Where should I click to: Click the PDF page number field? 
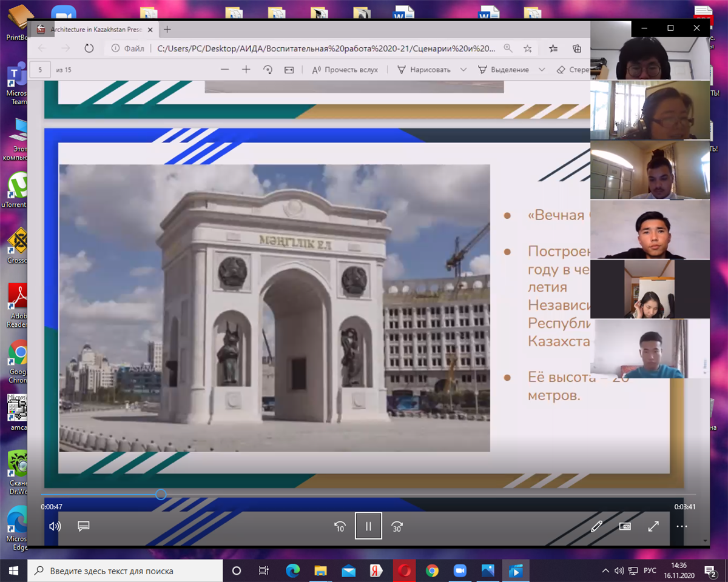pos(40,70)
